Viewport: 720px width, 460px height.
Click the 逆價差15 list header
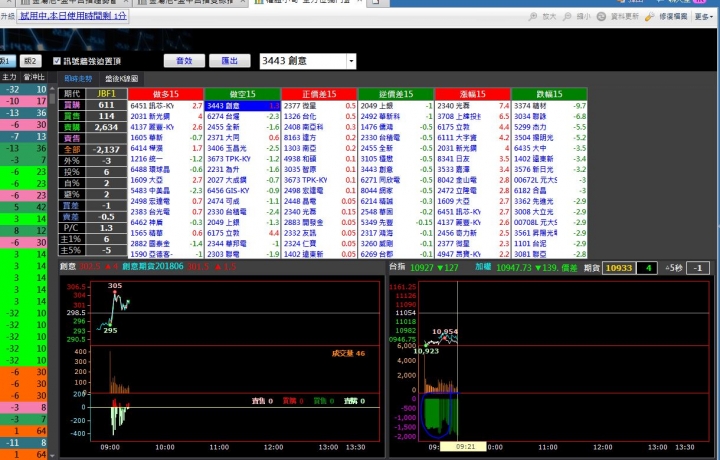396,94
